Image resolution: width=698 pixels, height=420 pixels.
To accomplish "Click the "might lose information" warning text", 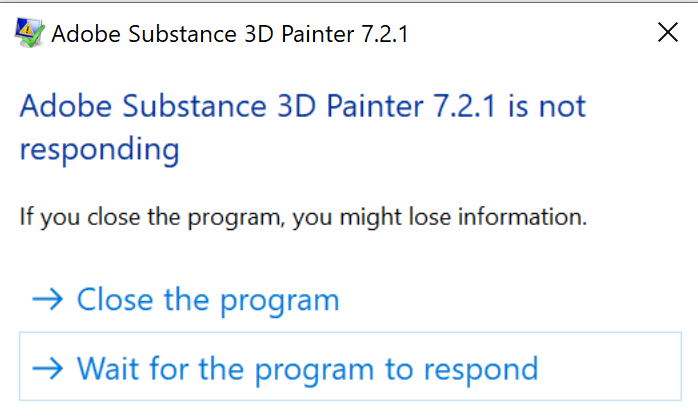I will (x=302, y=216).
